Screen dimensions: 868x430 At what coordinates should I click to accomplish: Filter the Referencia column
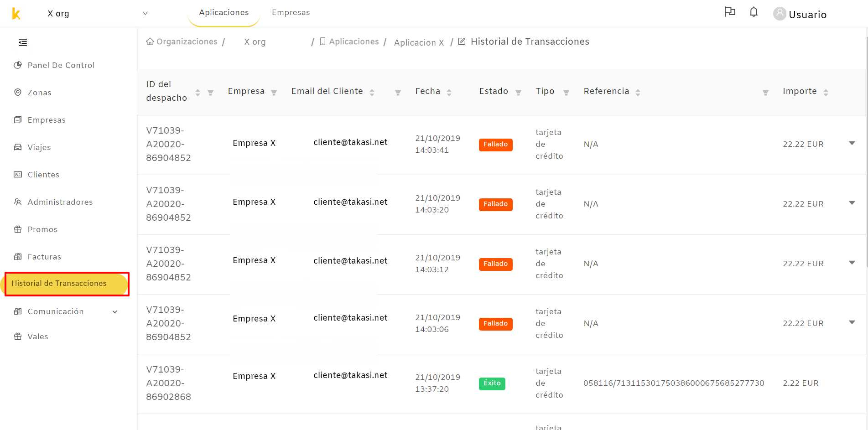click(x=765, y=93)
